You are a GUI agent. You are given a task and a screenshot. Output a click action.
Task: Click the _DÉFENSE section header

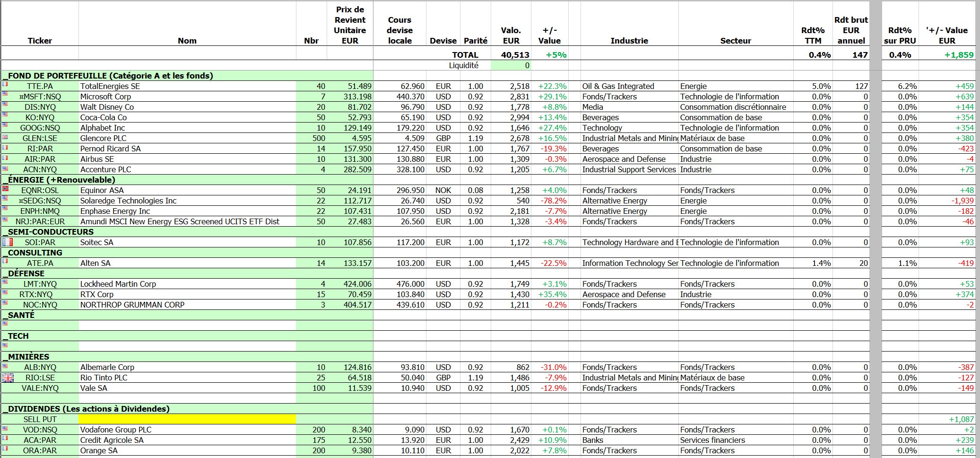pyautogui.click(x=187, y=273)
